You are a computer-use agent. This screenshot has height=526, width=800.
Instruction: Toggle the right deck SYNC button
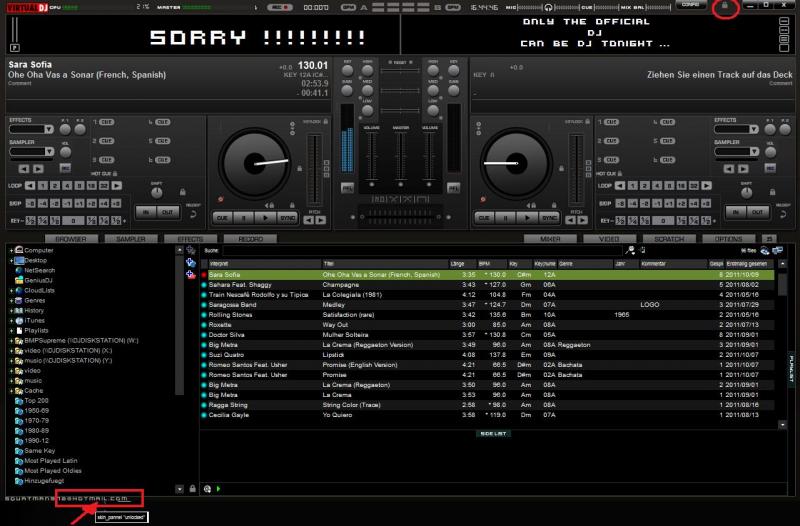click(x=549, y=218)
